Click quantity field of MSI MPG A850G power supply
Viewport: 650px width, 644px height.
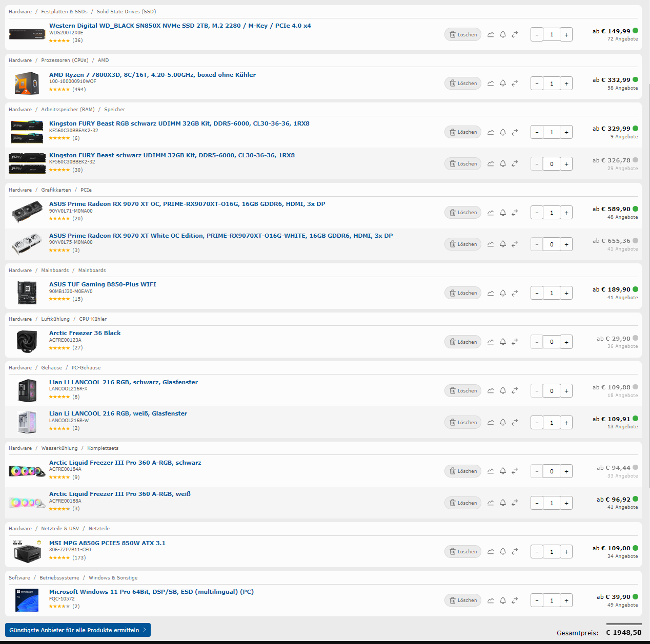pyautogui.click(x=552, y=552)
